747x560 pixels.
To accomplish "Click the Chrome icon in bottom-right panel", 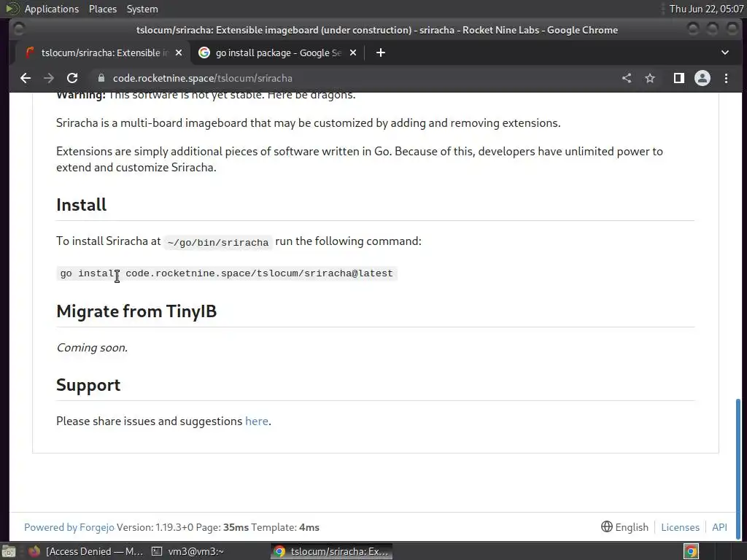I will pyautogui.click(x=692, y=551).
